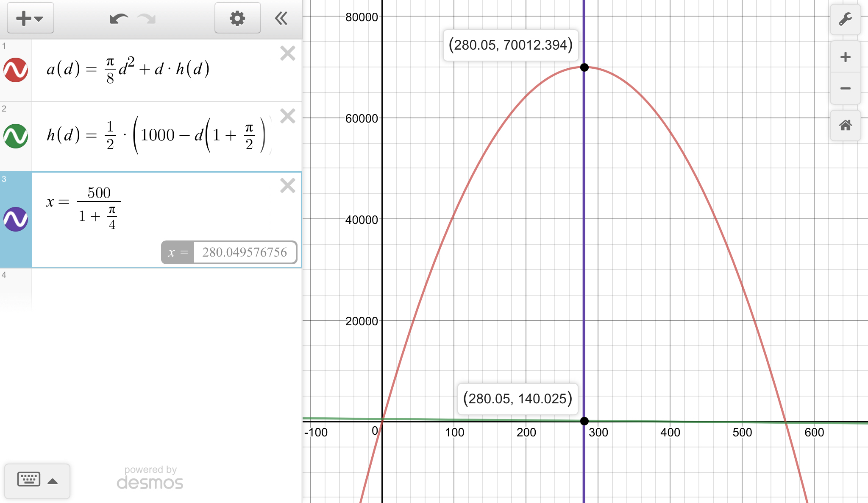Reset to default viewport home icon
Viewport: 868px width, 503px height.
tap(845, 126)
